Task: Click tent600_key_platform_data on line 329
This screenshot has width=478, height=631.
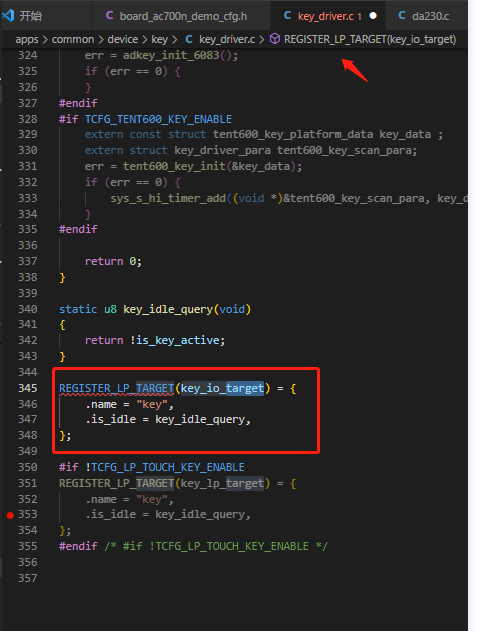Action: pos(293,134)
